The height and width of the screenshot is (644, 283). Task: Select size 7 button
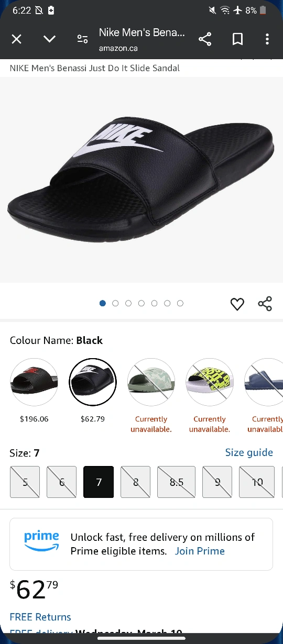click(x=99, y=482)
